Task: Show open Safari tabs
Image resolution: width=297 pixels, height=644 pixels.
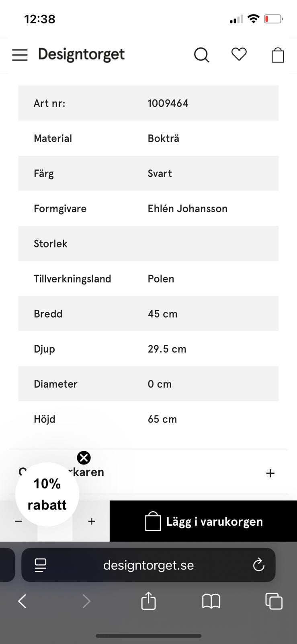Action: pos(274,601)
